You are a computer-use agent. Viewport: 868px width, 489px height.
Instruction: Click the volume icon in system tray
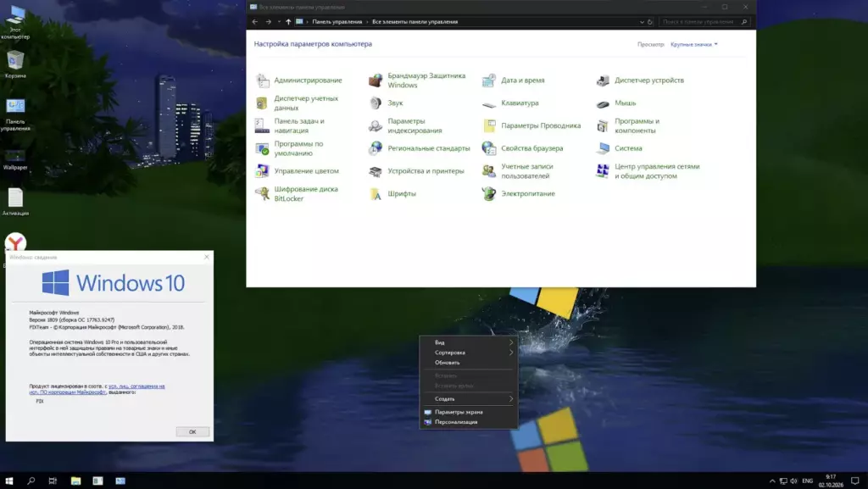click(x=793, y=481)
